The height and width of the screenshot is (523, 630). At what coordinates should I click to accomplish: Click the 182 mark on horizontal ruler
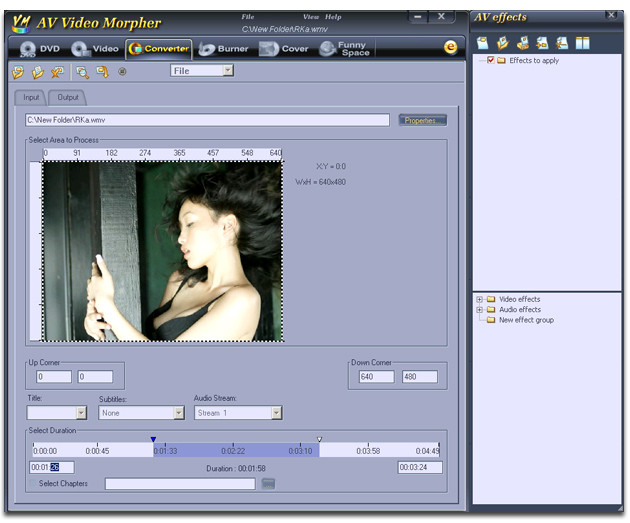111,153
